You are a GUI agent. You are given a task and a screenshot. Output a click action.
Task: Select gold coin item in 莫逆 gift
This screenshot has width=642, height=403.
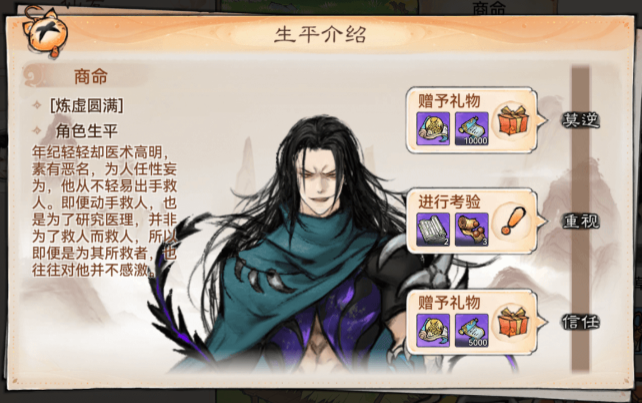click(433, 129)
